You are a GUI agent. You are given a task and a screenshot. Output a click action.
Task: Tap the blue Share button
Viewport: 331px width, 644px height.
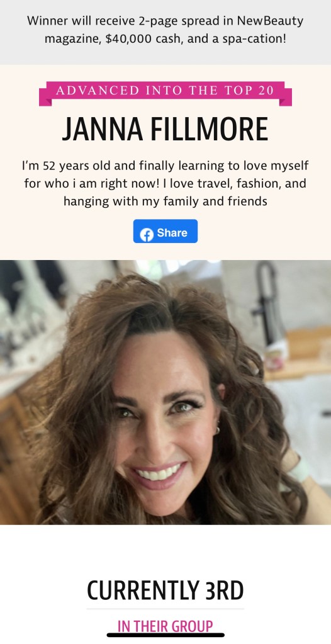(x=165, y=231)
